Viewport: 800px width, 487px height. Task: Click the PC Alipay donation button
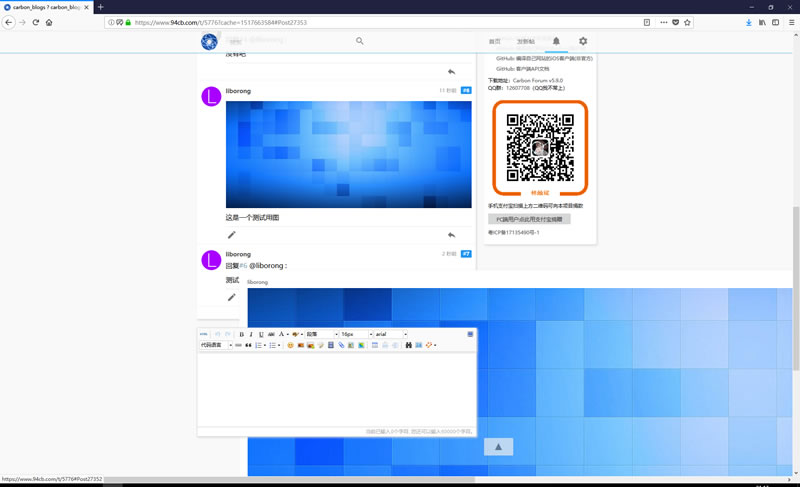click(529, 219)
